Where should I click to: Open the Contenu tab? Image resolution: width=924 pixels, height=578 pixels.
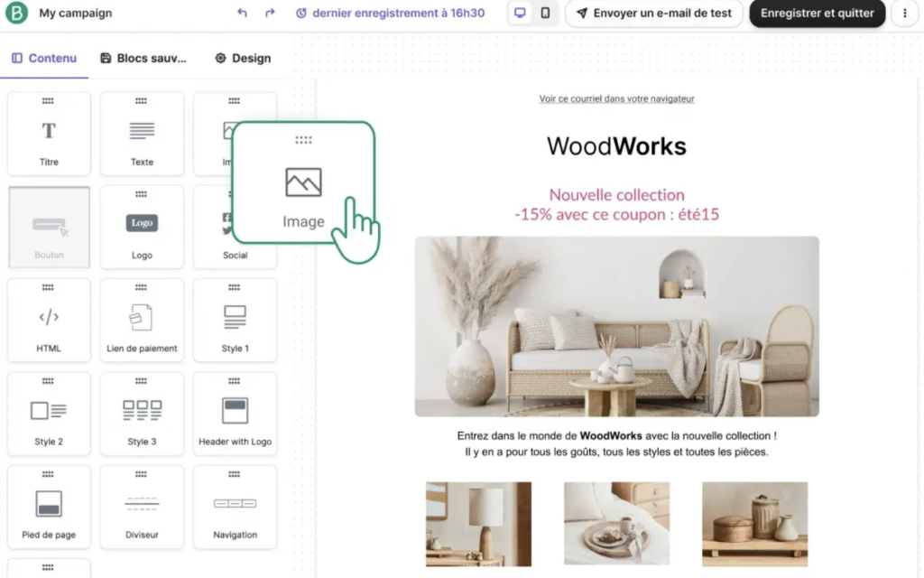coord(44,58)
